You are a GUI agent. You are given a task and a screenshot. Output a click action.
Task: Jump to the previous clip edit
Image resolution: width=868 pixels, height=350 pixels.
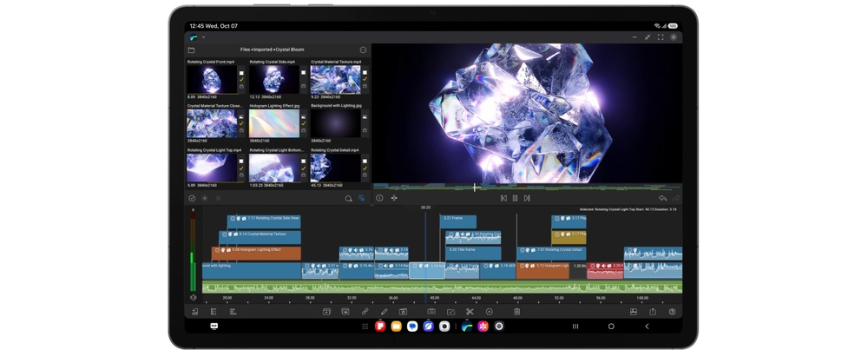point(503,198)
